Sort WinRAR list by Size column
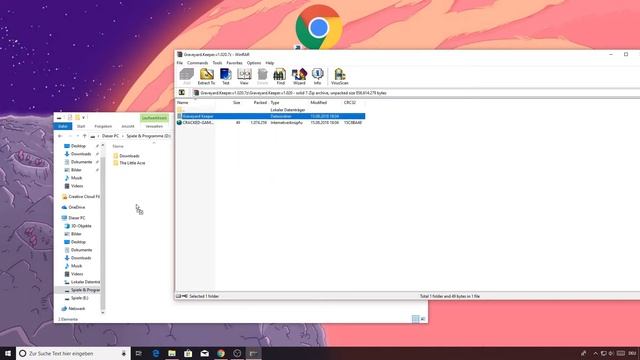Image resolution: width=640 pixels, height=360 pixels. [x=236, y=102]
